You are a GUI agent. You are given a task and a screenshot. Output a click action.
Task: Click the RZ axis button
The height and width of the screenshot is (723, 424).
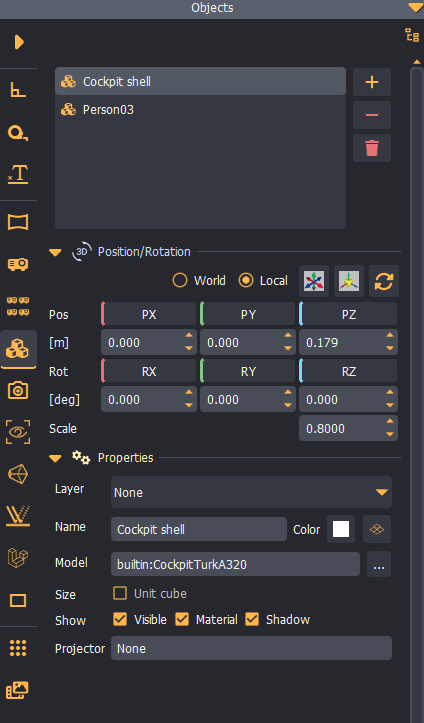(348, 372)
